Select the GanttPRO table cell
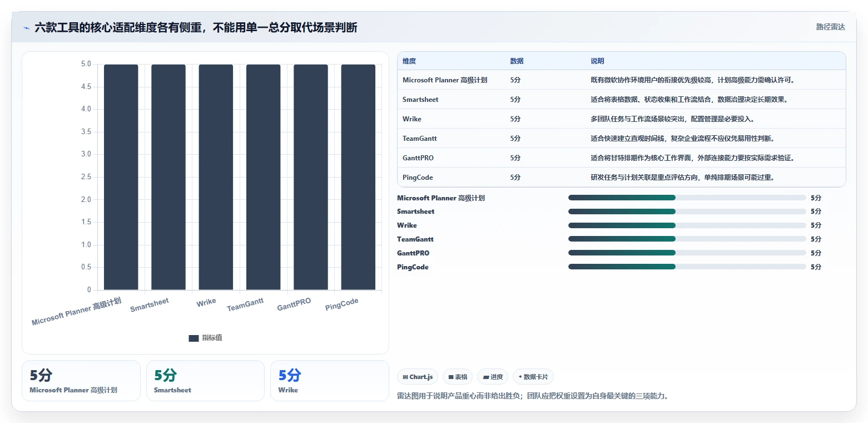868x423 pixels. pyautogui.click(x=418, y=158)
